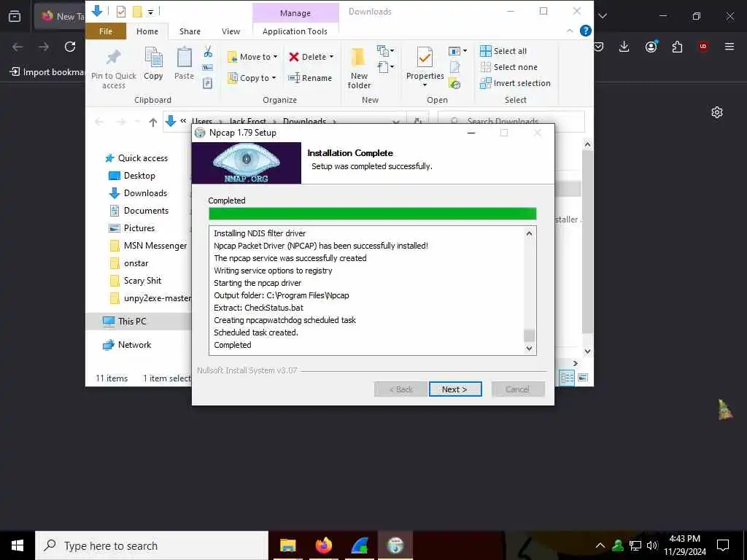Open the Move to dropdown

click(252, 57)
